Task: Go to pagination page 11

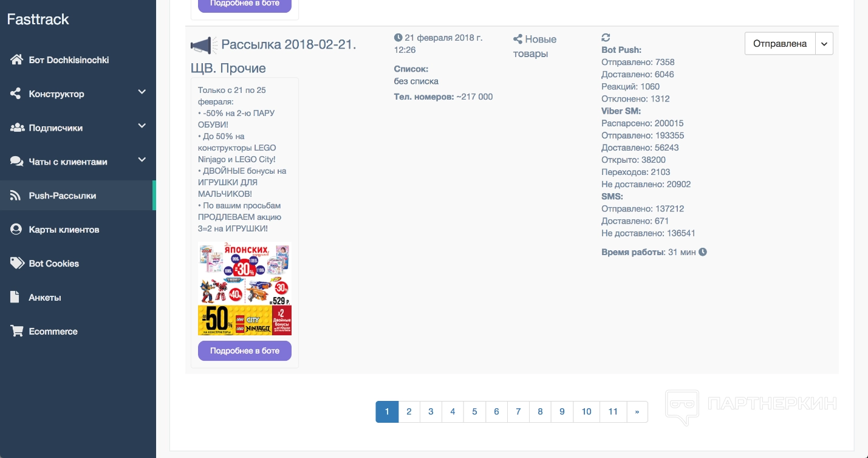Action: pos(613,412)
